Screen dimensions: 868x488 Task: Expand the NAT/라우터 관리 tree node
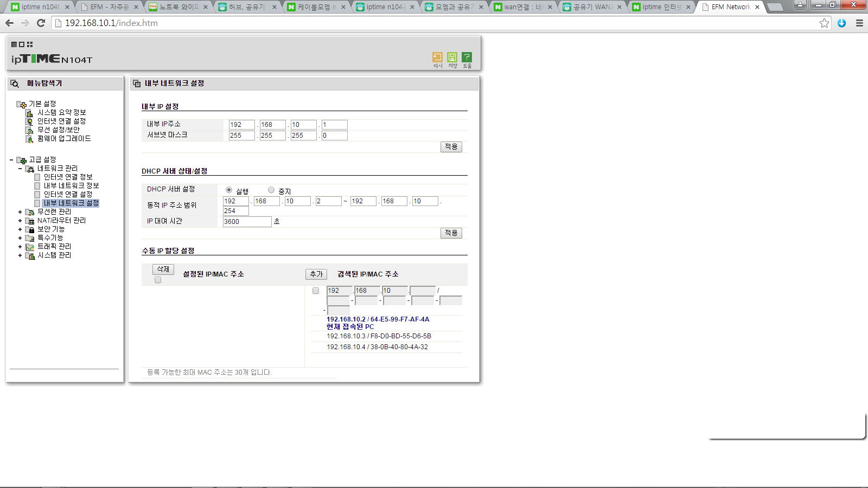click(20, 221)
